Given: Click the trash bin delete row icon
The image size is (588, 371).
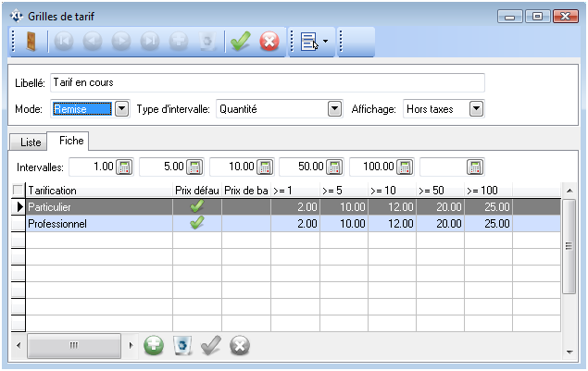Looking at the screenshot, I should coord(182,345).
